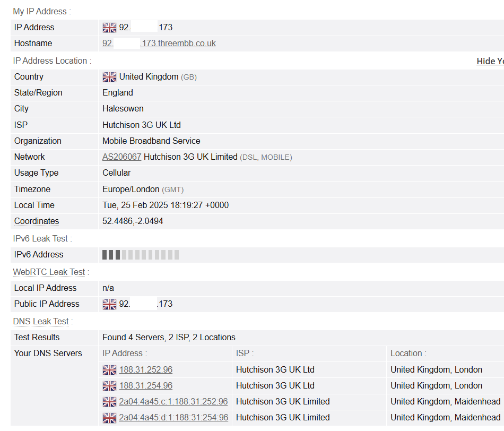Open the AS206067 network link

click(121, 157)
